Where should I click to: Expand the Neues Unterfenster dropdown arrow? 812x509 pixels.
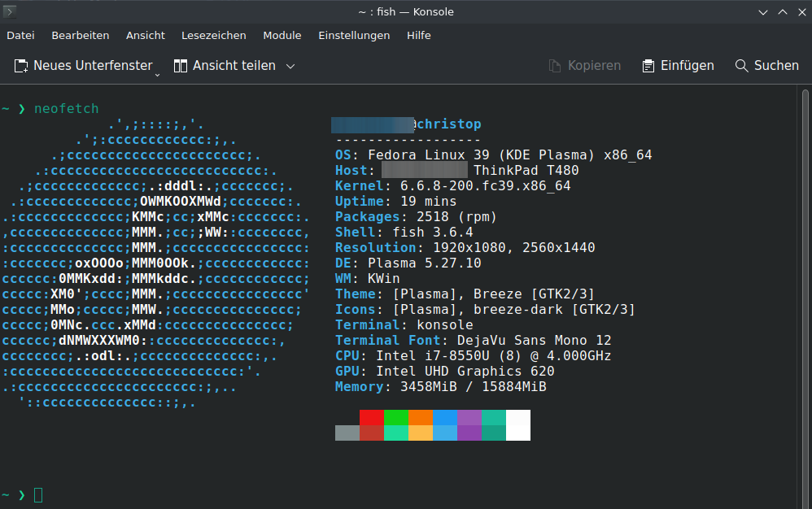tap(157, 74)
